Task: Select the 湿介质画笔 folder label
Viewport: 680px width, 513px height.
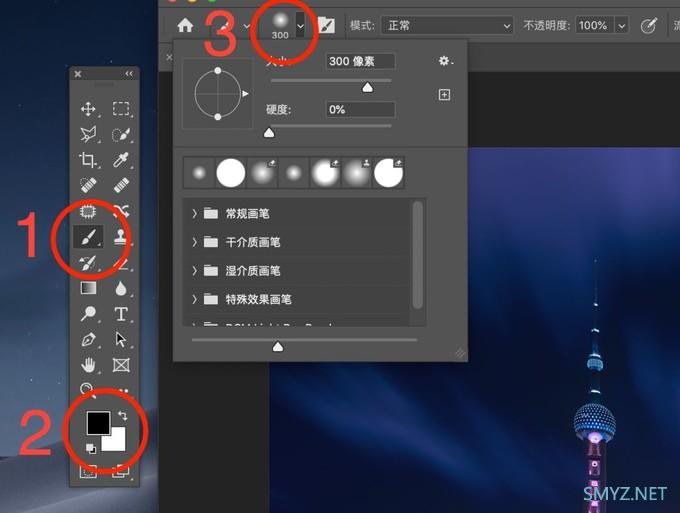Action: click(253, 271)
